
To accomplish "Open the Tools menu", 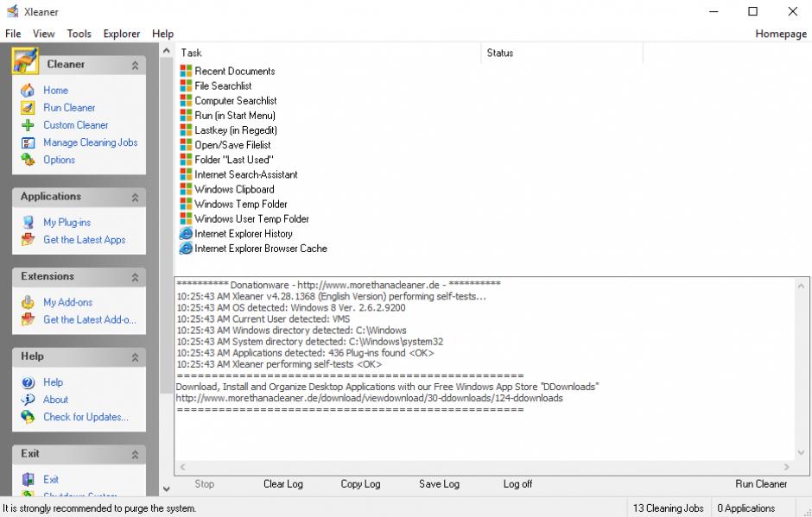I will click(x=79, y=34).
